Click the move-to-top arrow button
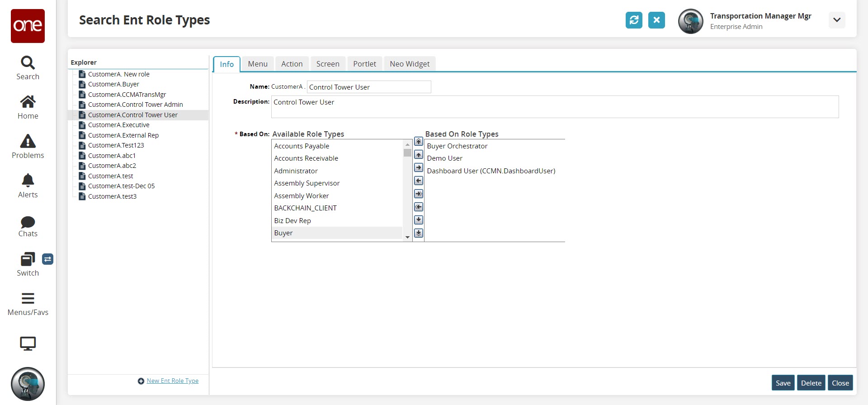The image size is (868, 405). [x=419, y=142]
